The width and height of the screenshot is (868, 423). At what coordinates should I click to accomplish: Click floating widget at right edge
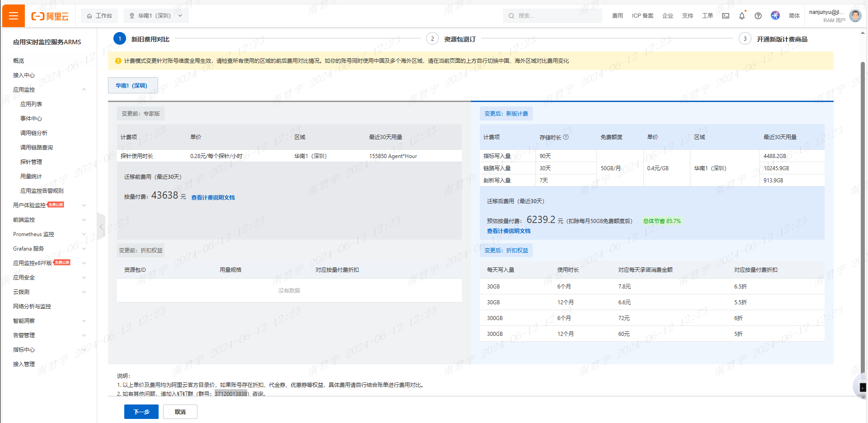pyautogui.click(x=861, y=387)
